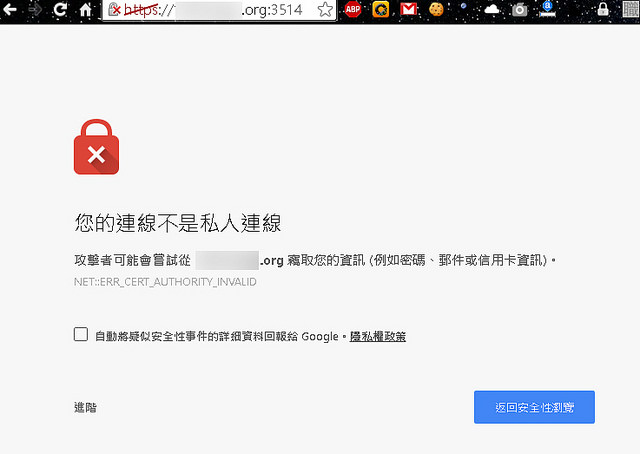640x454 pixels.
Task: Open the 隱私權政策 privacy policy link
Action: tap(377, 336)
